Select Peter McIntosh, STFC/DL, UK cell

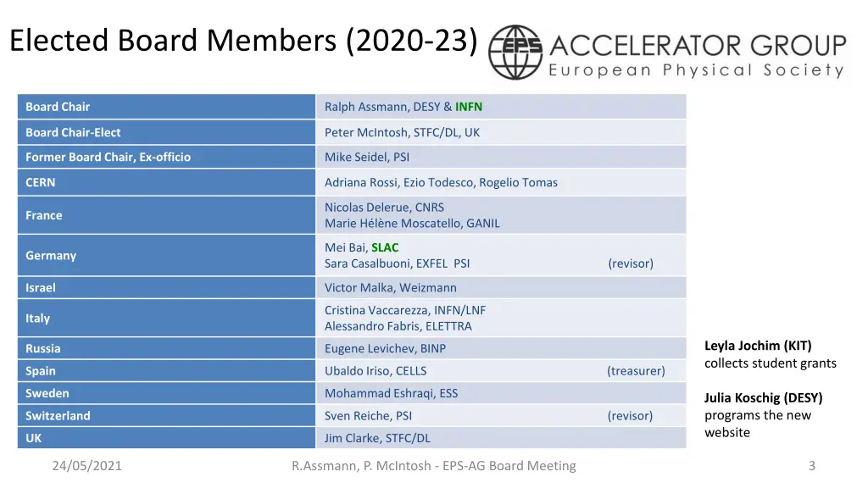(502, 132)
